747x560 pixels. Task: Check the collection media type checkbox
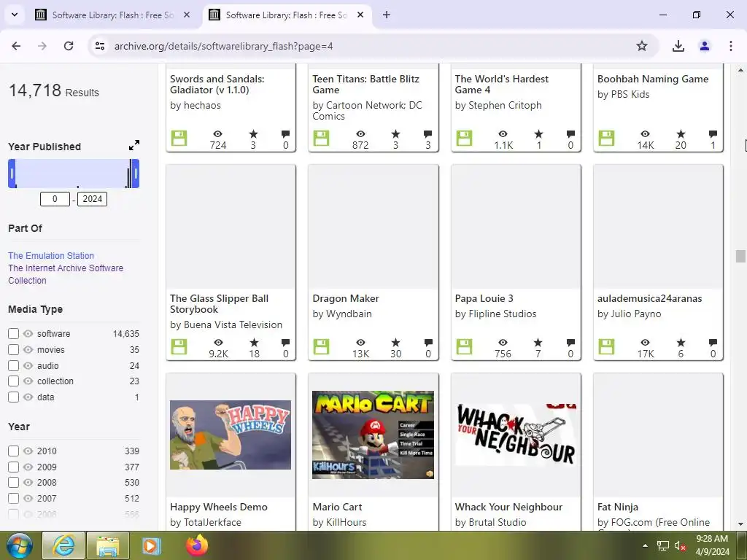13,381
